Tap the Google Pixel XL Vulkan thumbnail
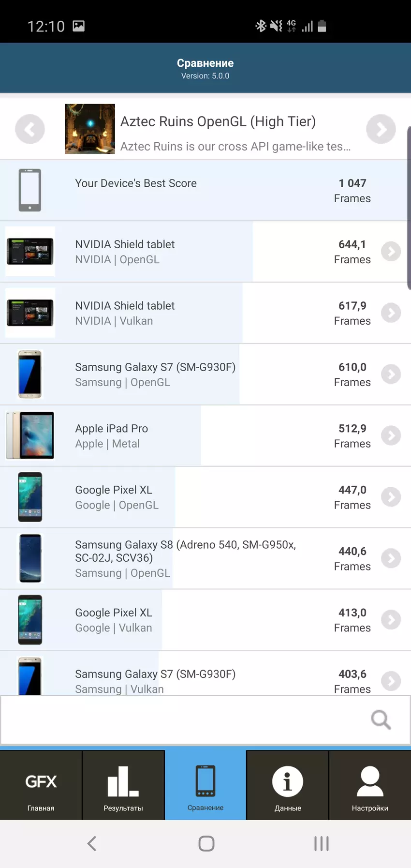 tap(30, 620)
